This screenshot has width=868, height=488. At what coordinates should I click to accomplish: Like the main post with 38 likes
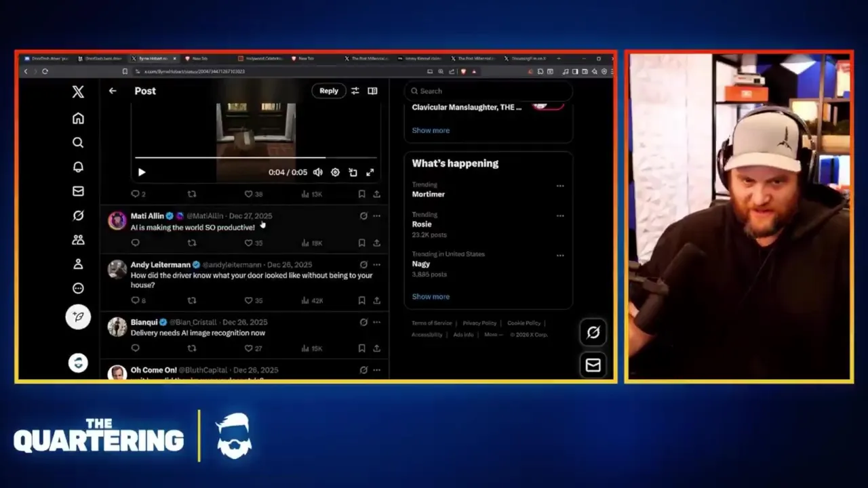click(253, 194)
